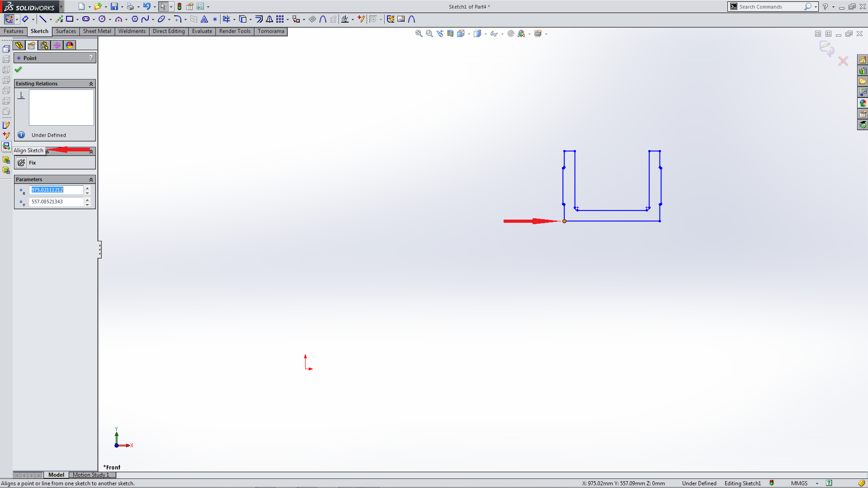Click the Smart Dimension icon
Image resolution: width=868 pixels, height=488 pixels.
pos(25,19)
